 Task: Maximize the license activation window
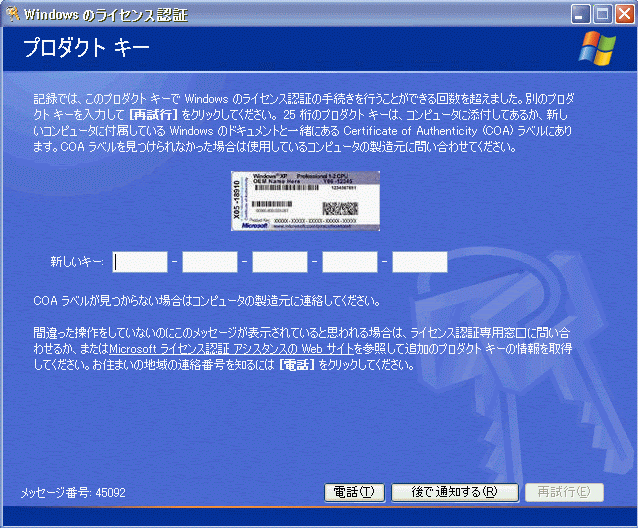(x=603, y=15)
